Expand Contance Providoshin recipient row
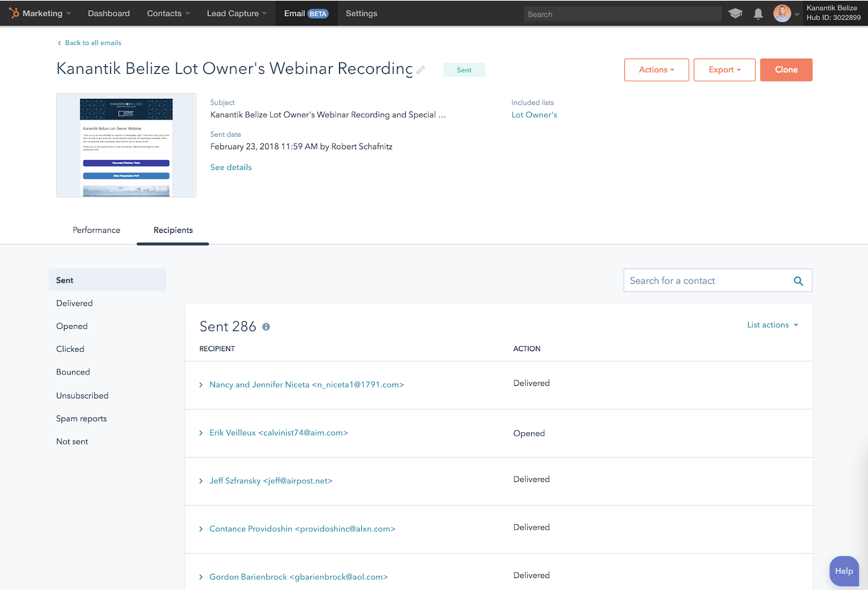This screenshot has width=868, height=590. pos(201,529)
